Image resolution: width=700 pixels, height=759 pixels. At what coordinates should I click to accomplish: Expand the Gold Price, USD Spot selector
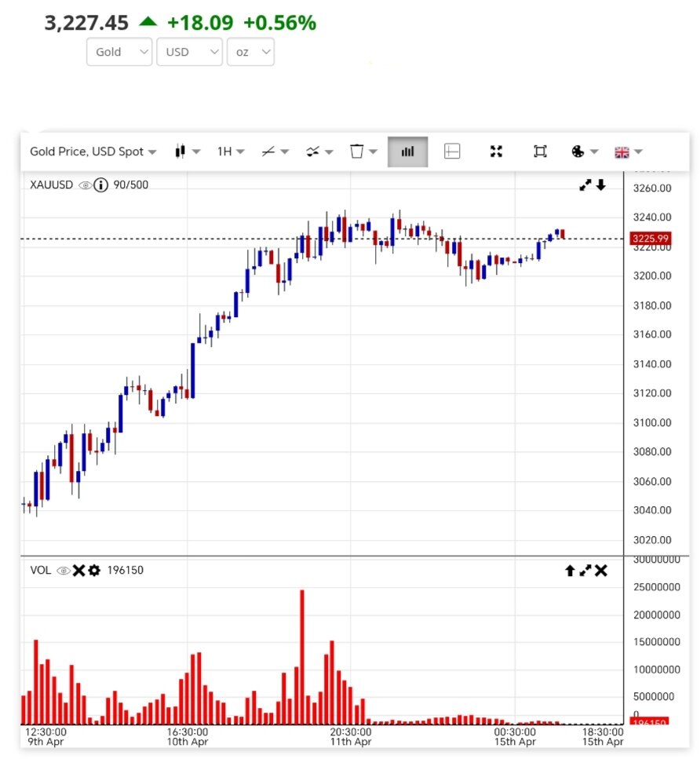[x=93, y=151]
